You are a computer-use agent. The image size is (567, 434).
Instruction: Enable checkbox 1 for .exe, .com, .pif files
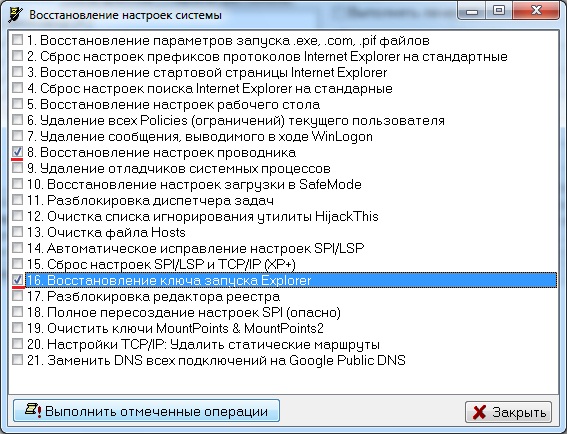pyautogui.click(x=17, y=39)
